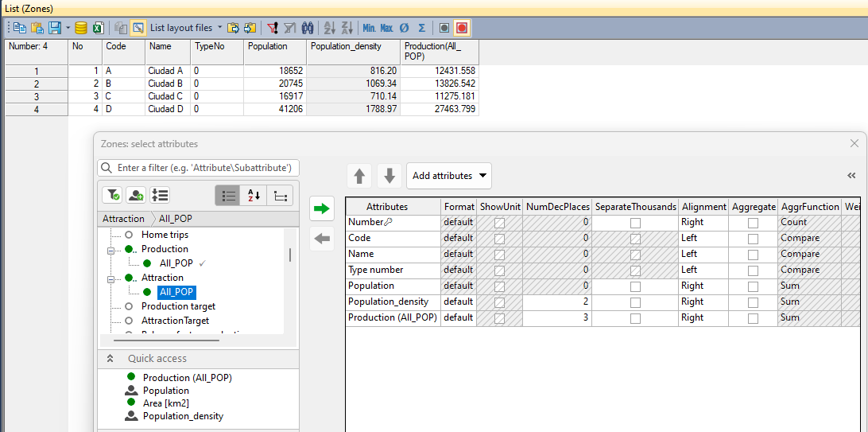Click the red filter icon in the toolbar

tap(273, 28)
